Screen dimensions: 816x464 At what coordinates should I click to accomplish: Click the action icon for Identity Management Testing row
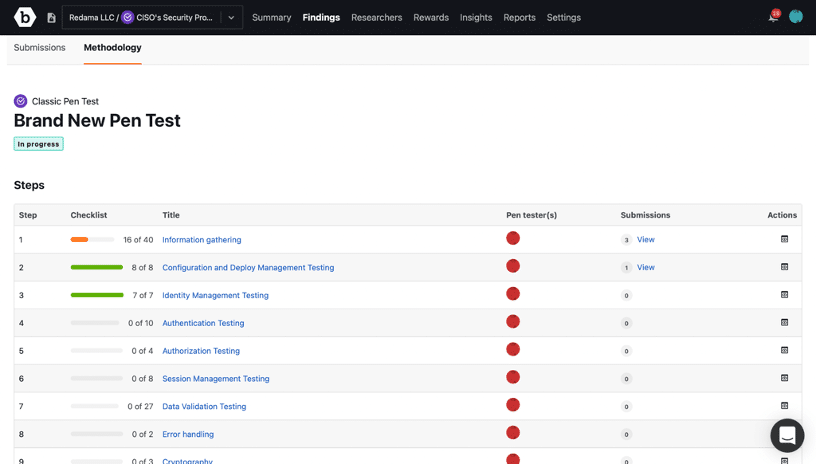(784, 295)
